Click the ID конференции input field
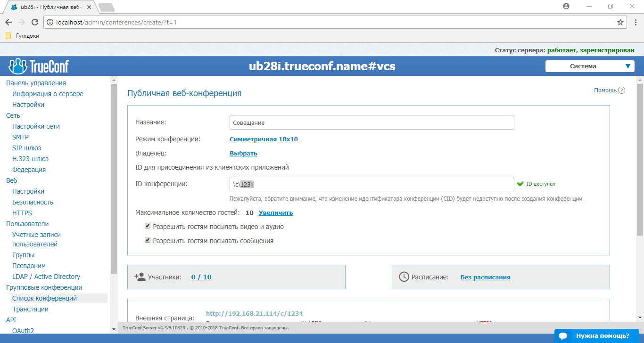The width and height of the screenshot is (644, 343). tap(372, 184)
